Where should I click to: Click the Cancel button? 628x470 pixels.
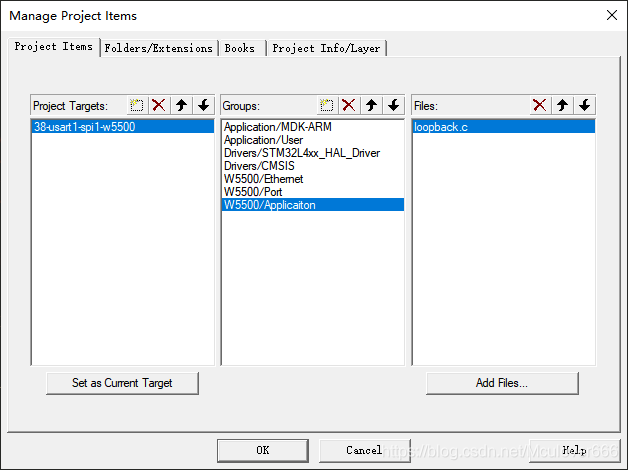[x=364, y=450]
